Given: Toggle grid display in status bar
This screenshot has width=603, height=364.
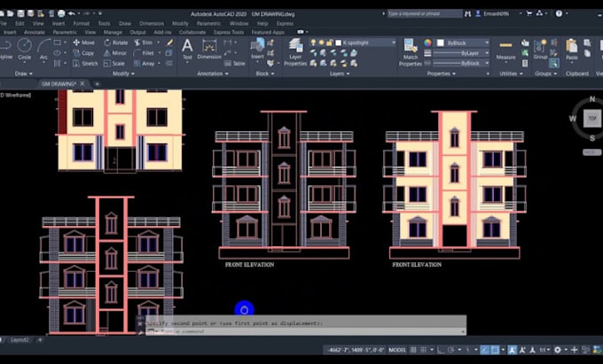Looking at the screenshot, I should coord(413,350).
